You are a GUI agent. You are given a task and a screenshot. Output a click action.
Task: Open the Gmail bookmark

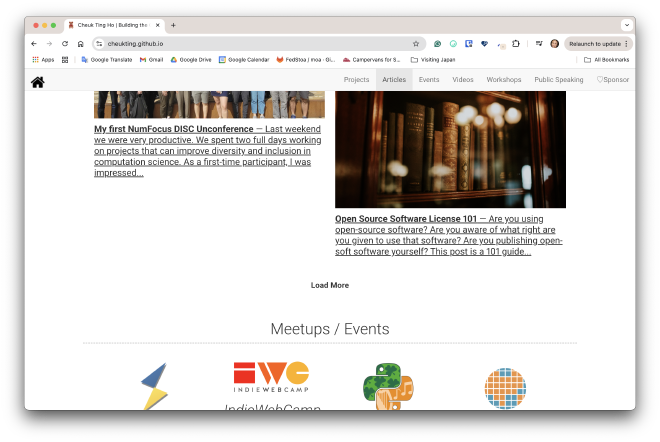click(x=151, y=60)
